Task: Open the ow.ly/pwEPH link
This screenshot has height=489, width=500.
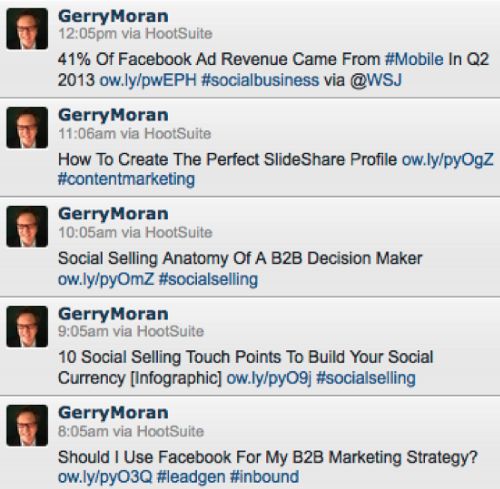Action: (148, 81)
